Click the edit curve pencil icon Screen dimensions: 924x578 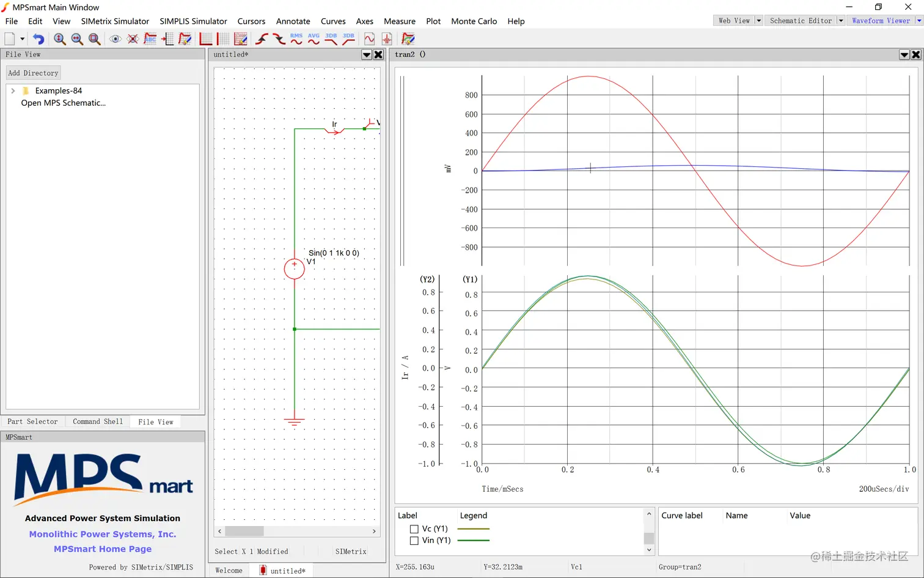point(185,39)
